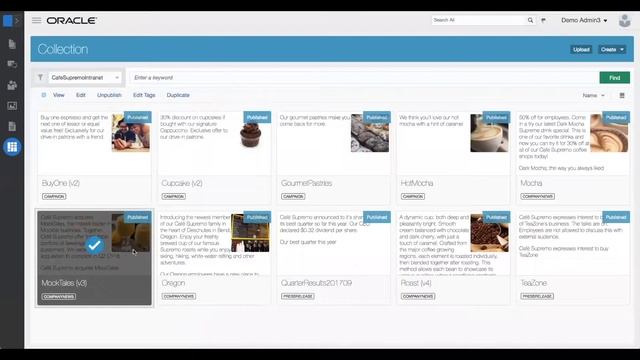The width and height of the screenshot is (640, 360).
Task: Open the hamburger navigation menu
Action: coord(36,20)
